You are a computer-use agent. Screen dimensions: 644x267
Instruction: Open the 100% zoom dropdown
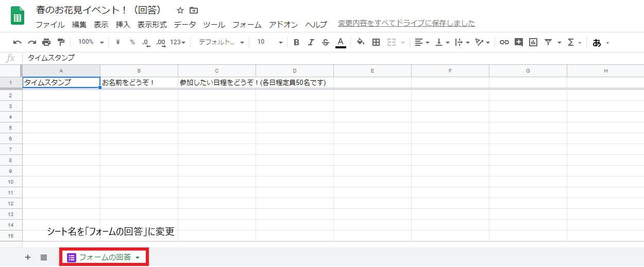(91, 42)
